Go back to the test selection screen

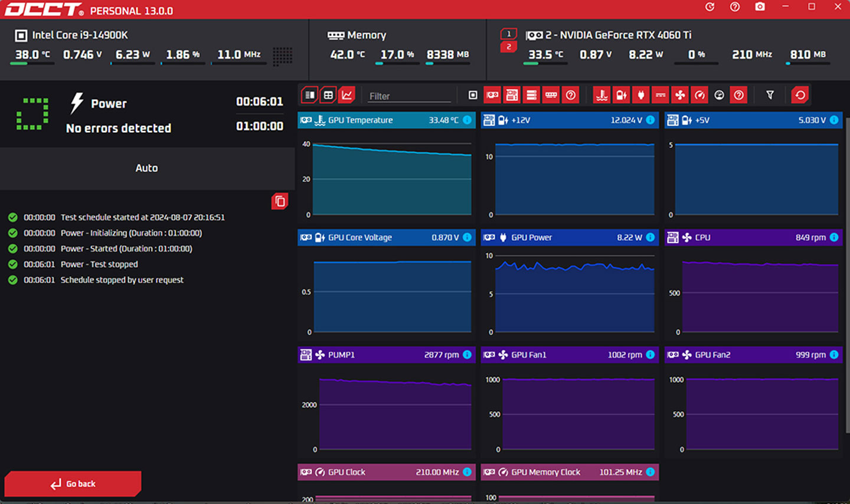click(73, 484)
